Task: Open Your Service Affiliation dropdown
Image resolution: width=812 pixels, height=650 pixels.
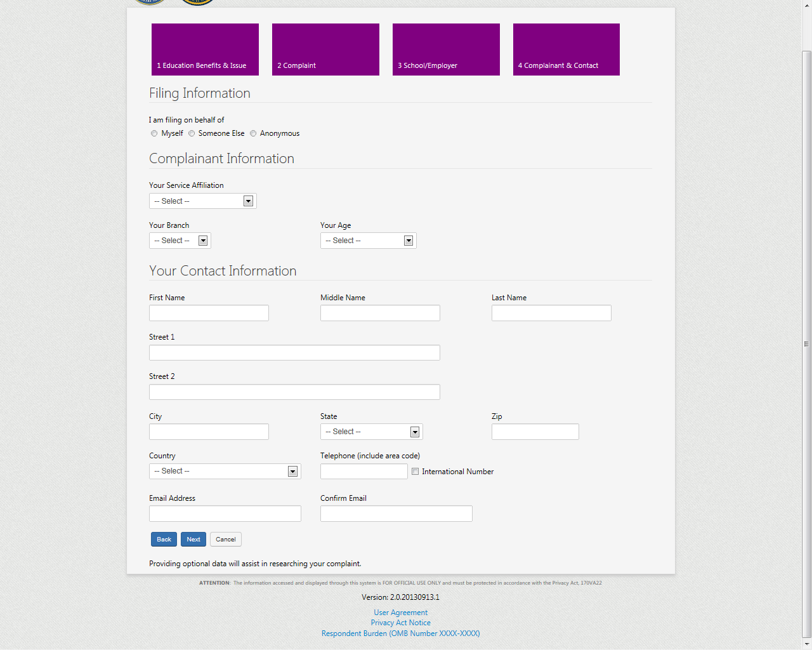Action: pos(203,201)
